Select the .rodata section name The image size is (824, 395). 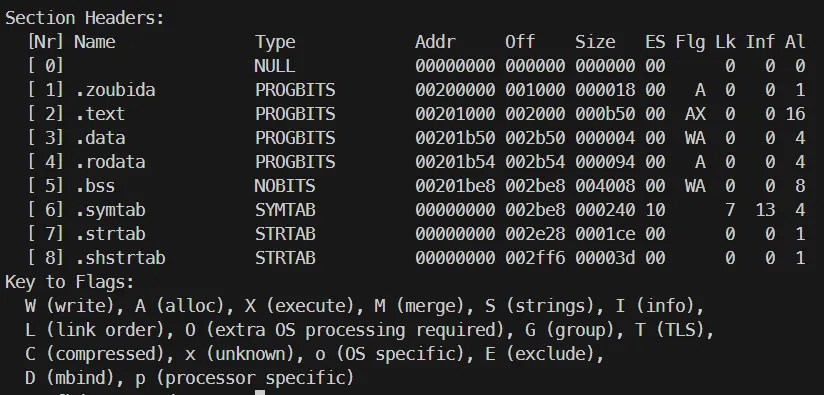110,162
